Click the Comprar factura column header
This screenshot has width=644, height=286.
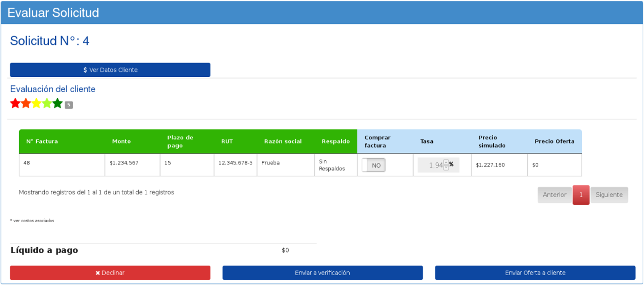(385, 141)
